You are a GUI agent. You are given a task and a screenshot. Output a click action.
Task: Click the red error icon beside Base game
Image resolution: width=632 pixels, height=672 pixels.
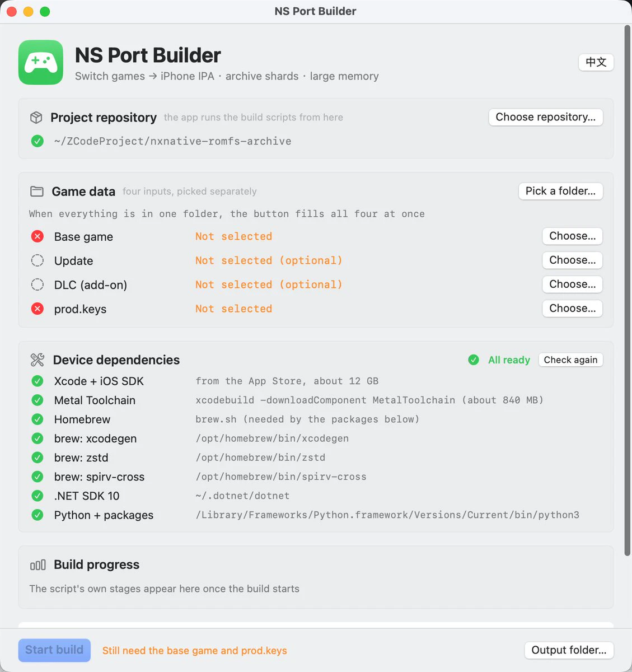click(38, 236)
